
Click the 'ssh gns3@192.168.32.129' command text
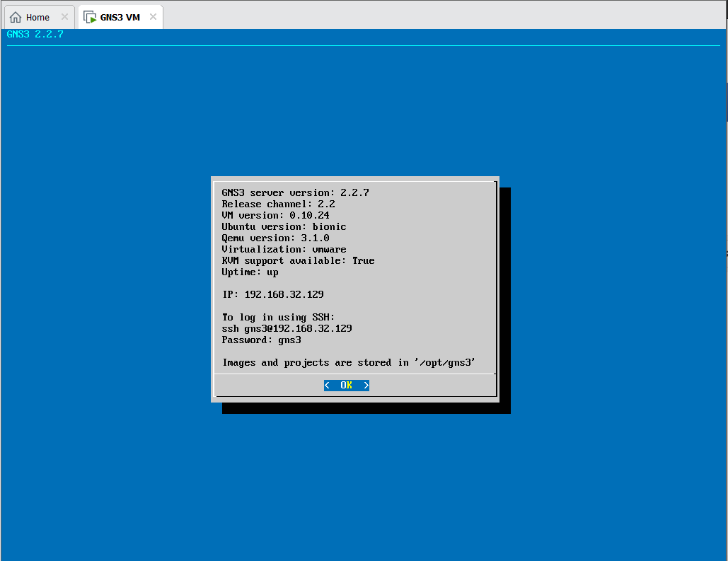[x=287, y=329]
